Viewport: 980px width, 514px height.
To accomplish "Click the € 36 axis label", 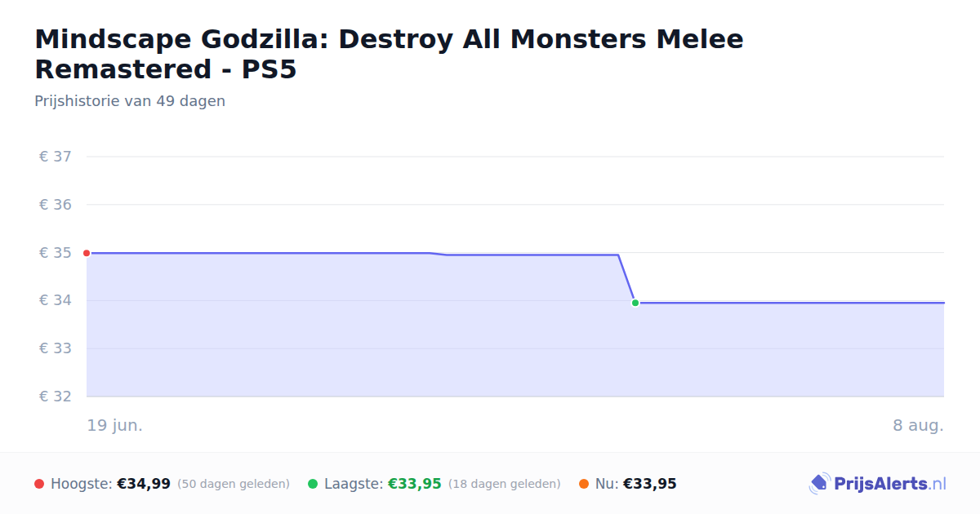I will (x=56, y=205).
